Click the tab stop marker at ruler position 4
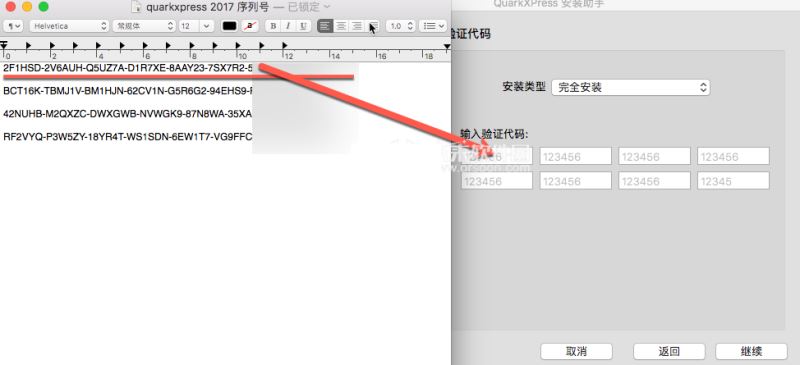Screen dimensions: 800x365 pyautogui.click(x=99, y=45)
